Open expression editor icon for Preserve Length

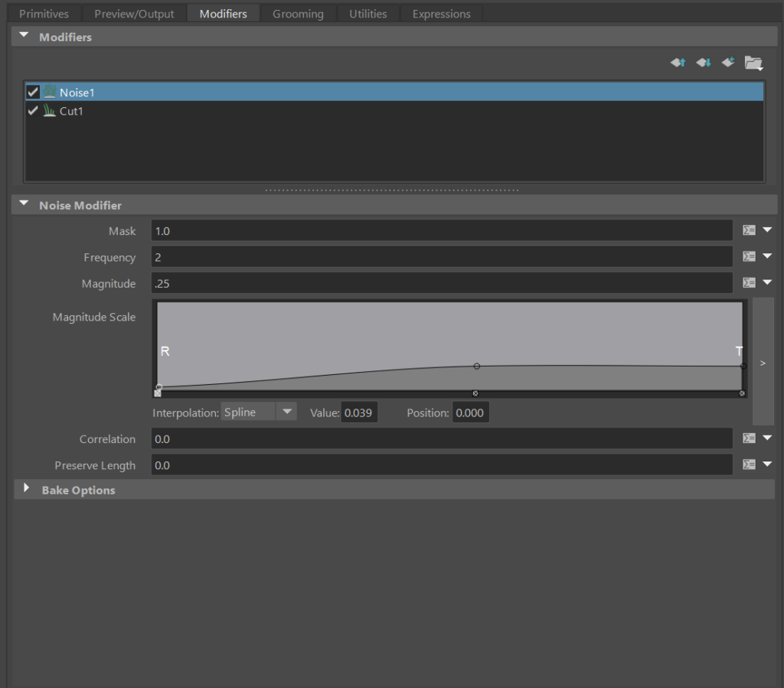pos(750,465)
